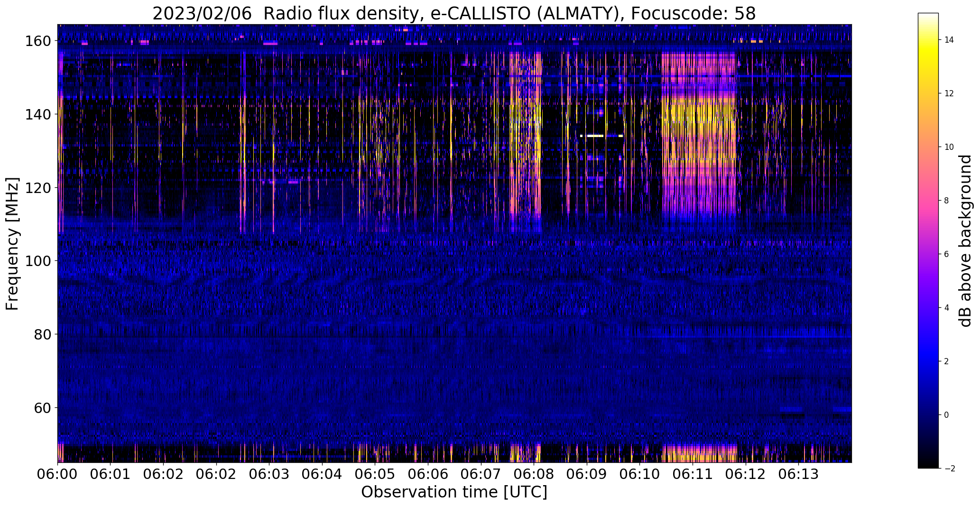Click the colorbar tick label 2
This screenshot has width=980, height=506.
tap(946, 361)
